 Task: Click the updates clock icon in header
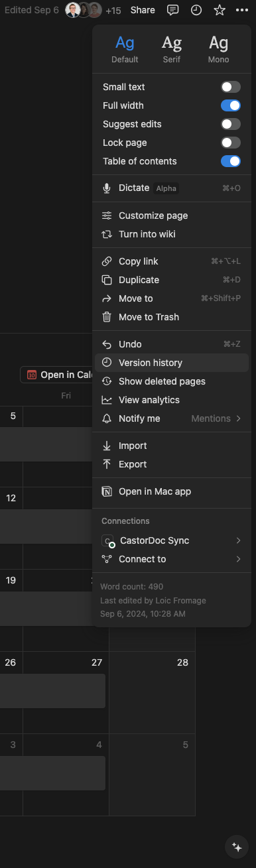point(196,10)
